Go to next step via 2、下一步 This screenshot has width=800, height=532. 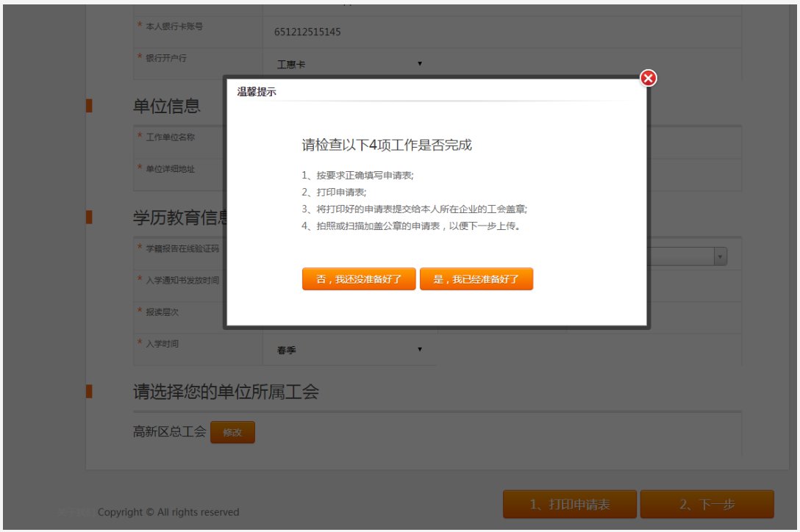(x=707, y=505)
